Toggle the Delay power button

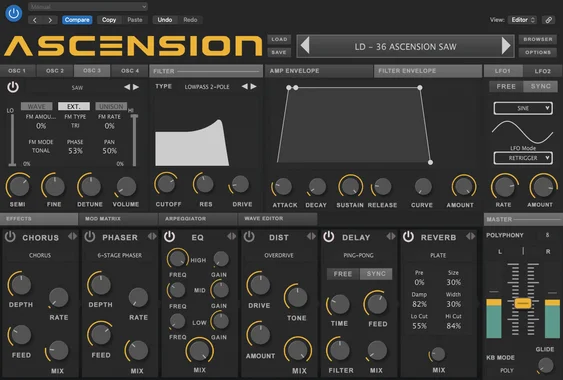pos(329,237)
